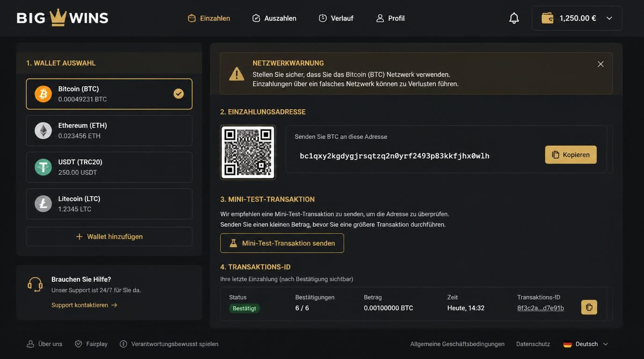Open the Auszahlen tab

pyautogui.click(x=274, y=18)
